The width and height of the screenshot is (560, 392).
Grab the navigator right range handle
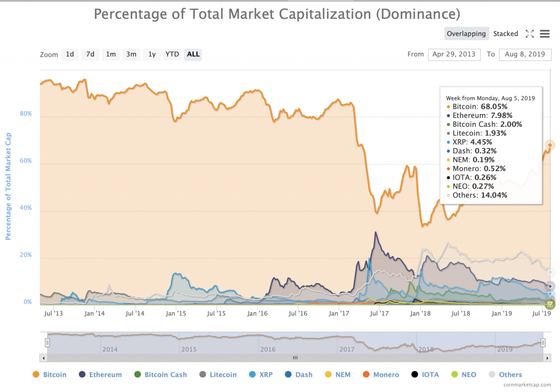[x=543, y=343]
